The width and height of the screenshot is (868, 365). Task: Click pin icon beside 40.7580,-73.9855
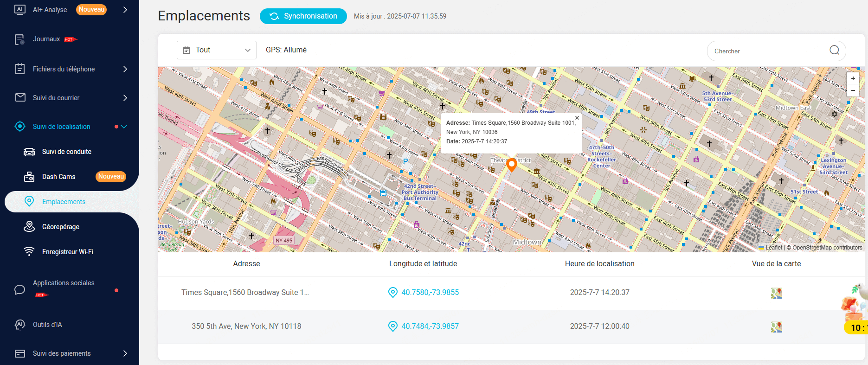393,293
